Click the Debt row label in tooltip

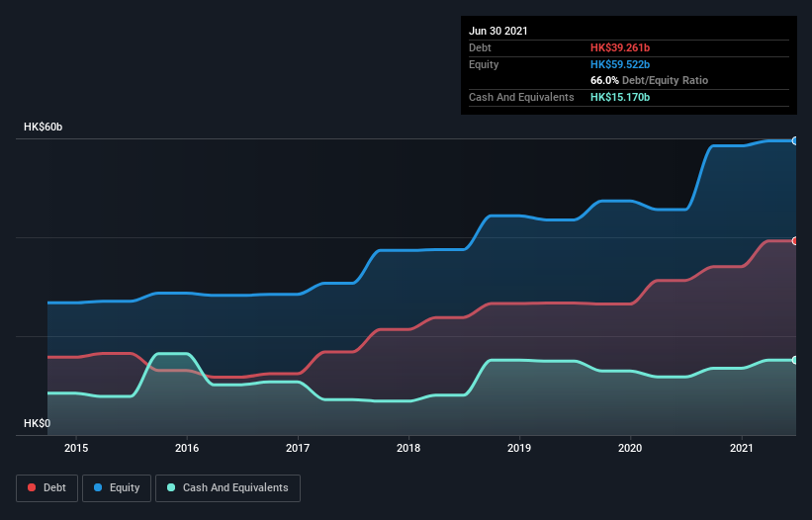point(480,47)
